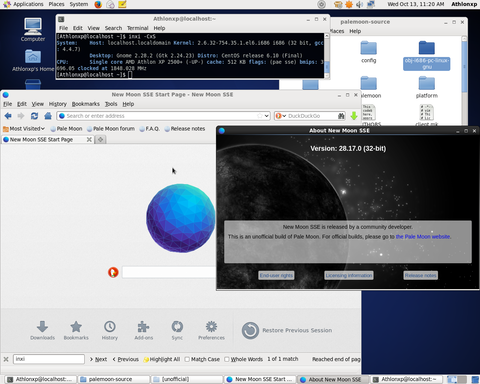Open the Search menu in terminal window
Viewport: 480px width, 384px height.
coord(113,28)
